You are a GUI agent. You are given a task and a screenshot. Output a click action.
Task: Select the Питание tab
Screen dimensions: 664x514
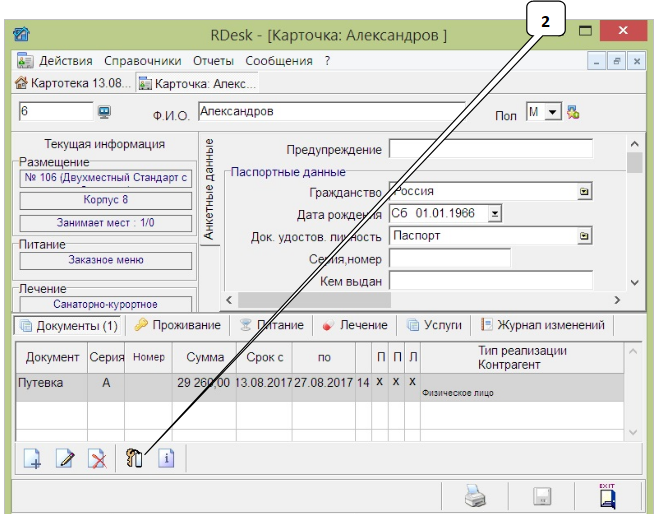tap(271, 325)
